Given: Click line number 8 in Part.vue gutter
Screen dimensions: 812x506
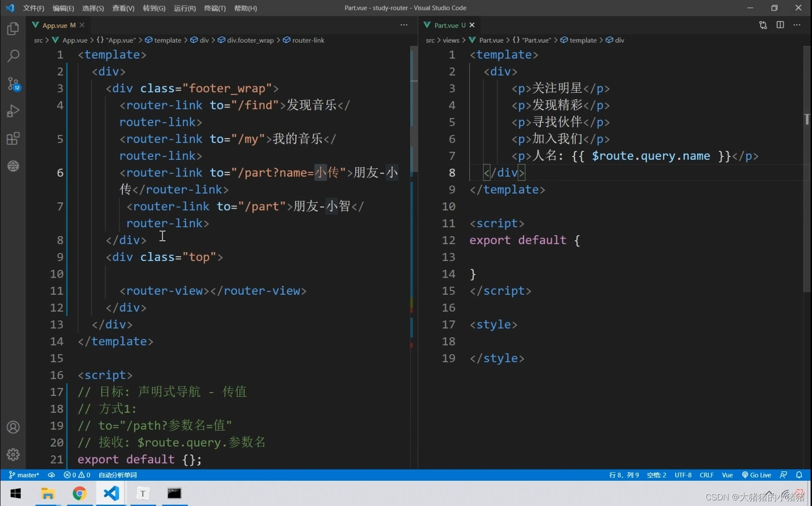Looking at the screenshot, I should (452, 173).
